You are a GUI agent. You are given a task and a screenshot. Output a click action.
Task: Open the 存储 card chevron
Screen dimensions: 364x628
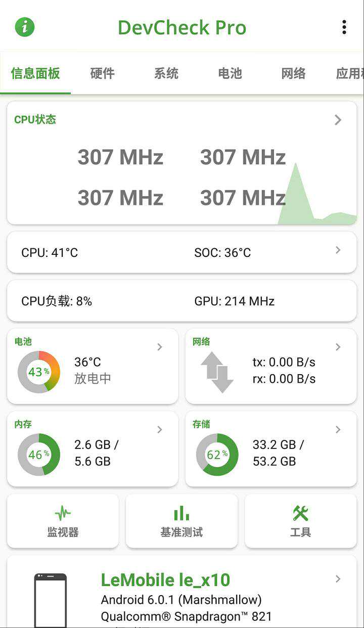tap(338, 430)
